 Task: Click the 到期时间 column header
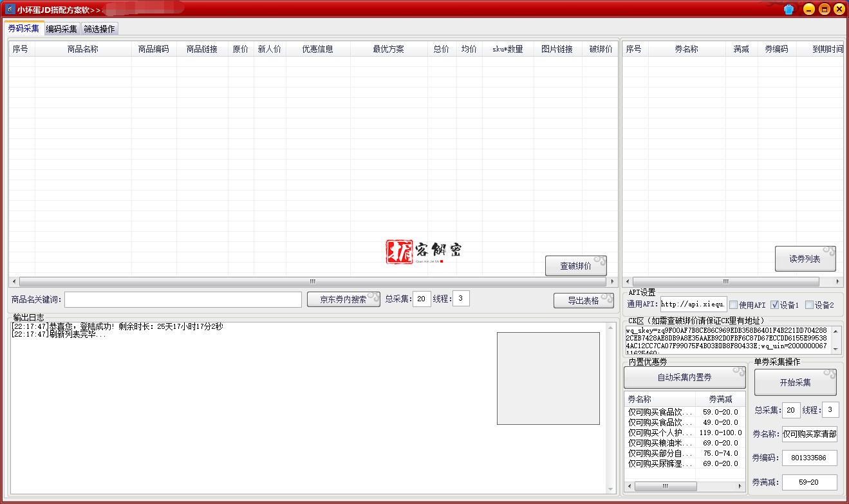820,49
